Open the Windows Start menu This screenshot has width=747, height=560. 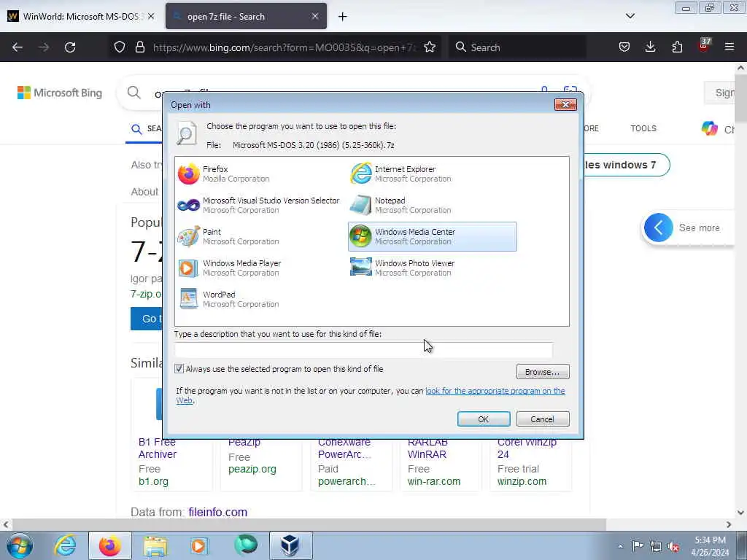tap(20, 545)
